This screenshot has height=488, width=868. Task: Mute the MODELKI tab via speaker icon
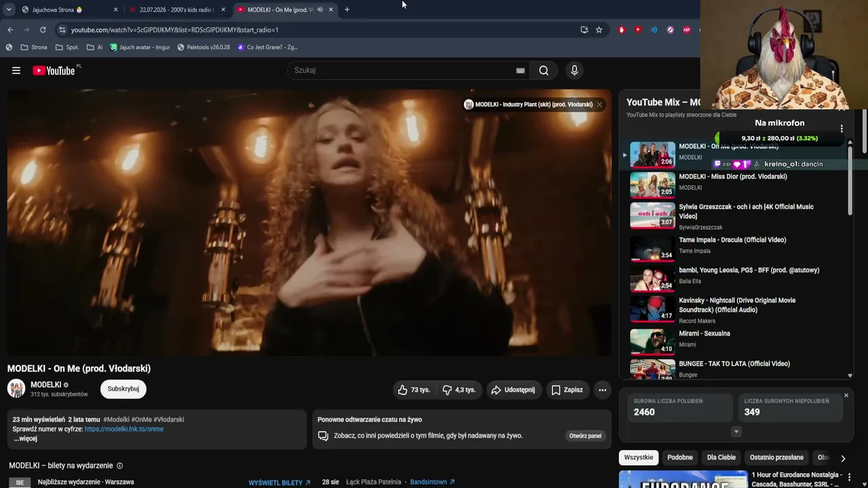(x=320, y=9)
